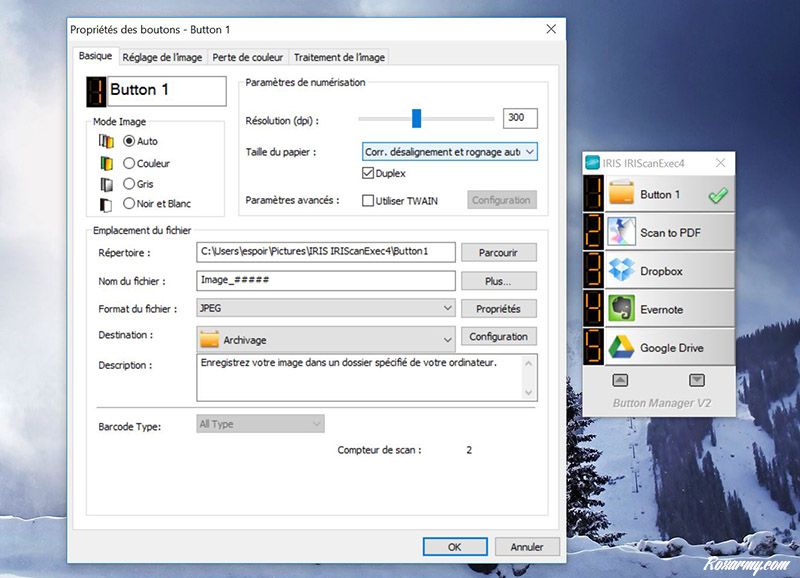This screenshot has height=578, width=800.
Task: Uncheck the Duplex checkbox
Action: [368, 173]
